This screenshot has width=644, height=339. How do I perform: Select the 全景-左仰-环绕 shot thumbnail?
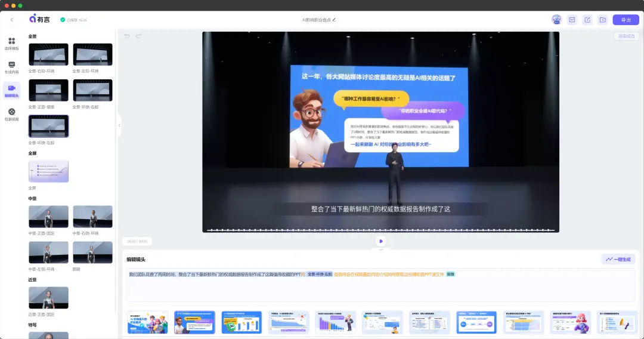point(92,54)
